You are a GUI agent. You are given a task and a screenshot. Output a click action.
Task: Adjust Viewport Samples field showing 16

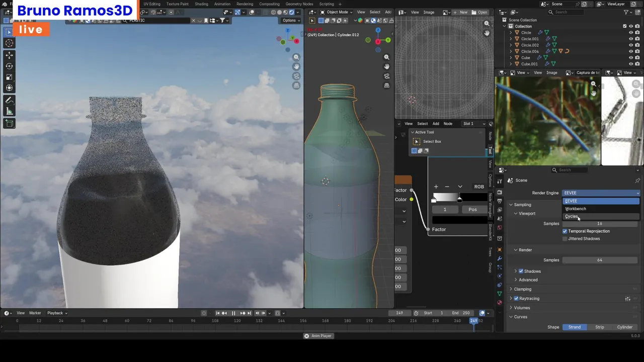pos(600,224)
